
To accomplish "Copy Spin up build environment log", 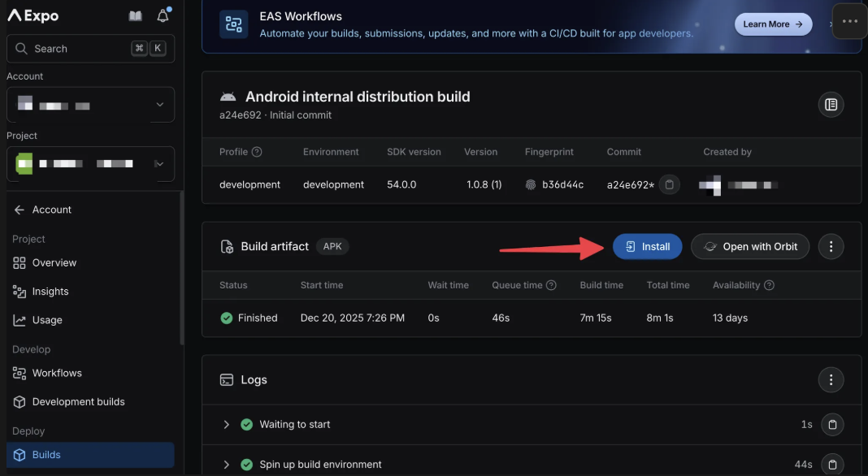I will coord(832,465).
